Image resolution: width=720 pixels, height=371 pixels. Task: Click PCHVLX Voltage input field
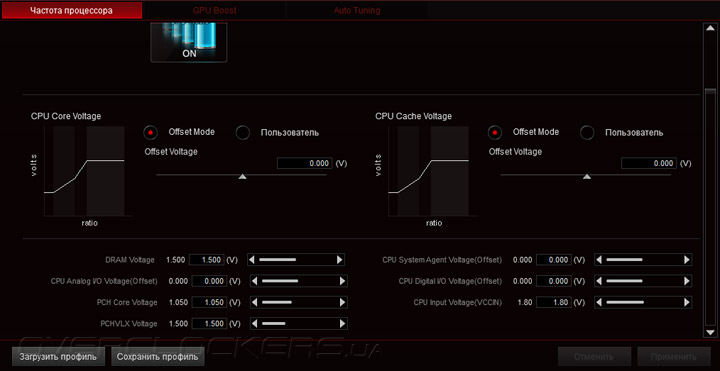tap(209, 324)
